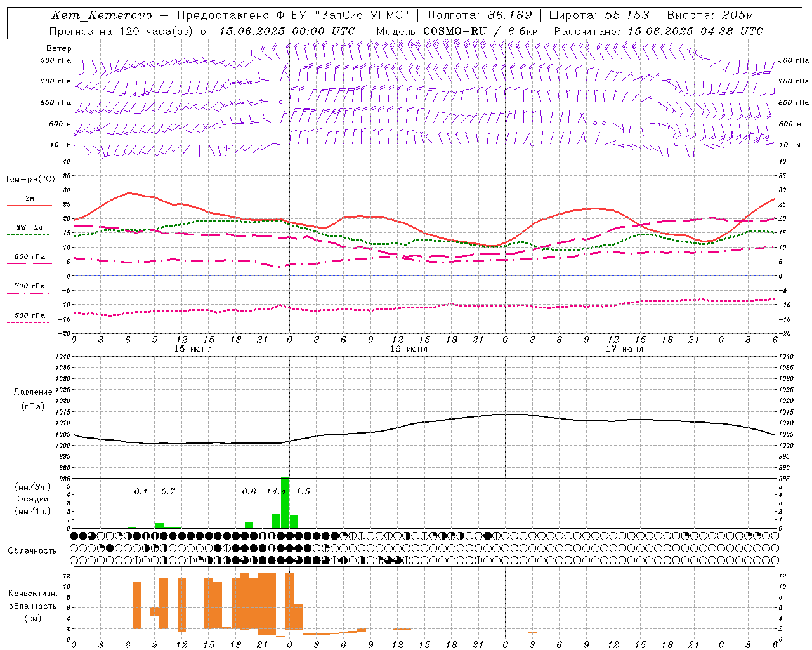The width and height of the screenshot is (812, 650).
Task: Click the Прогноз на 120 часа(ов) text
Action: coord(122,31)
